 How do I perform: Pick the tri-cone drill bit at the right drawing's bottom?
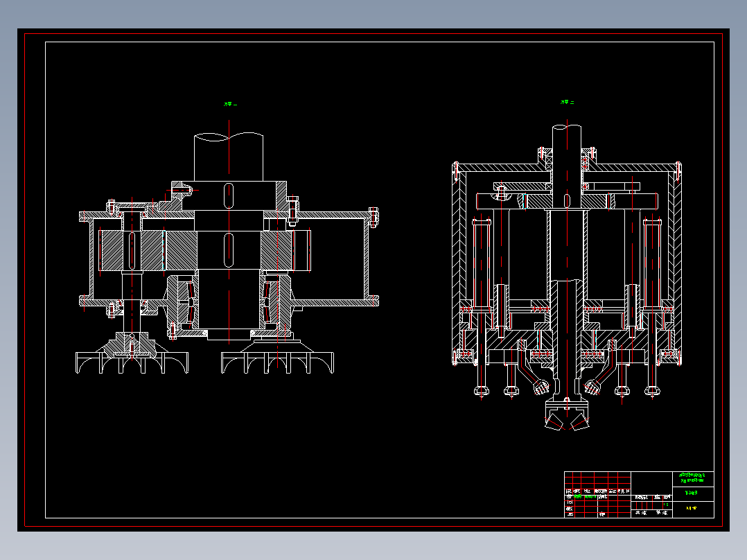coord(567,414)
